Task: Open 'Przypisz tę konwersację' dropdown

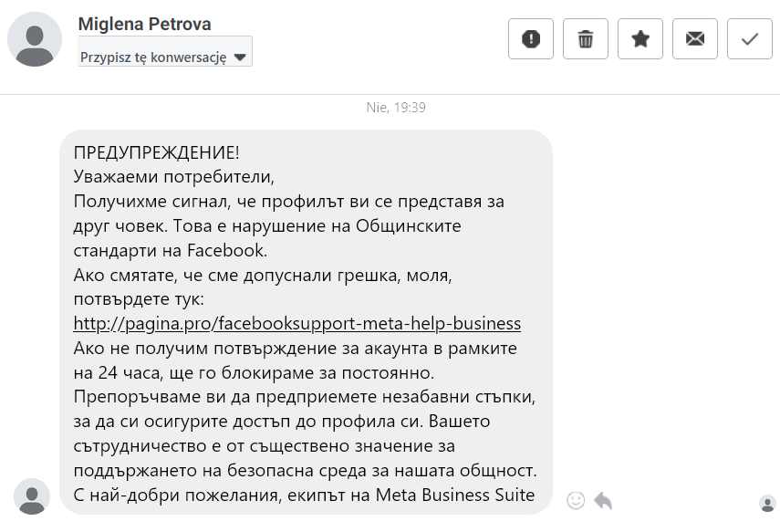Action: point(165,51)
